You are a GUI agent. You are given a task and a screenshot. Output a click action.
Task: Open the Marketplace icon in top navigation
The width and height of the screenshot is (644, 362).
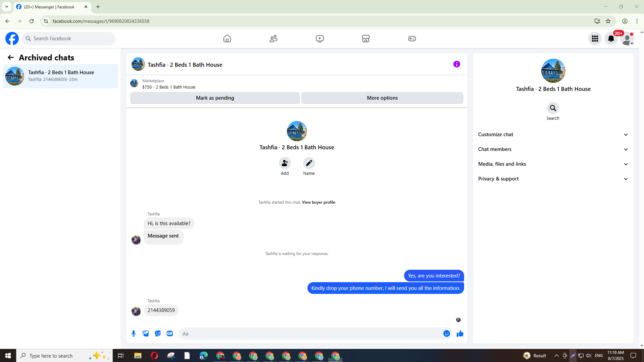coord(366,39)
